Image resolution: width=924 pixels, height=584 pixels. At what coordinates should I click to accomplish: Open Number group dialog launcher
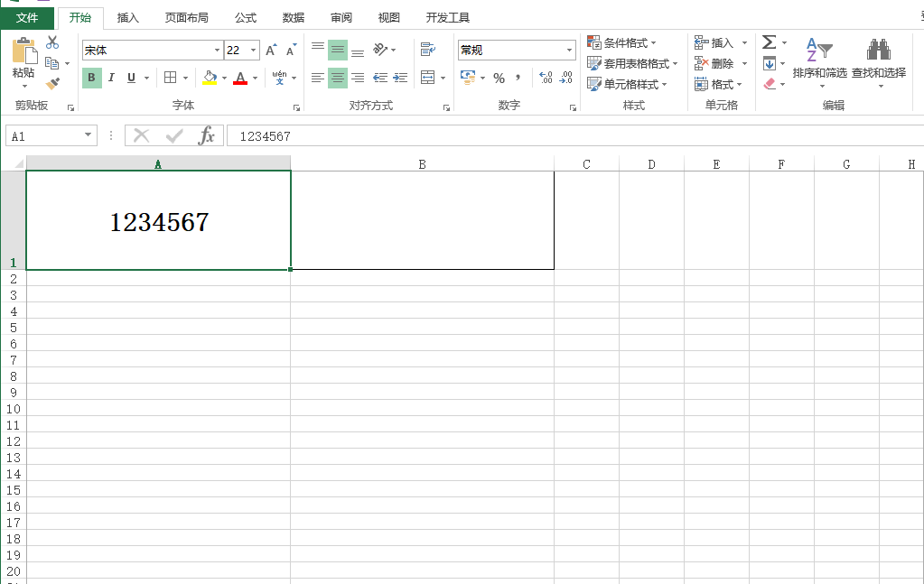click(x=573, y=107)
